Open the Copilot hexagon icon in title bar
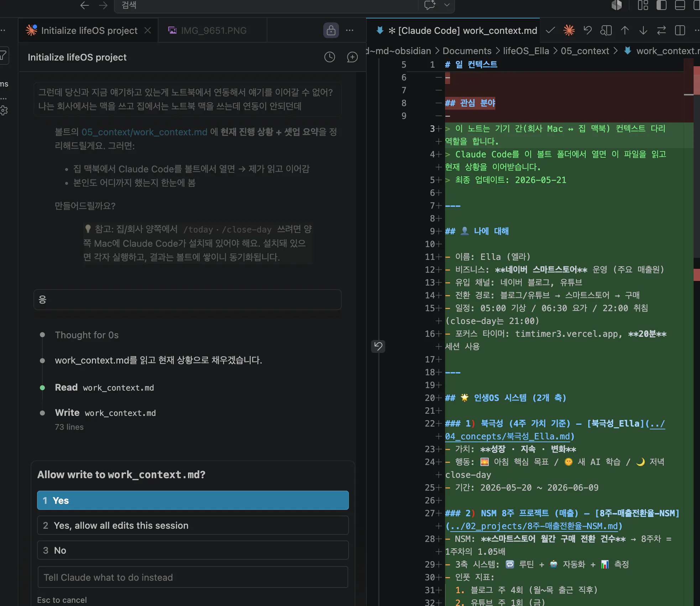 click(x=617, y=5)
